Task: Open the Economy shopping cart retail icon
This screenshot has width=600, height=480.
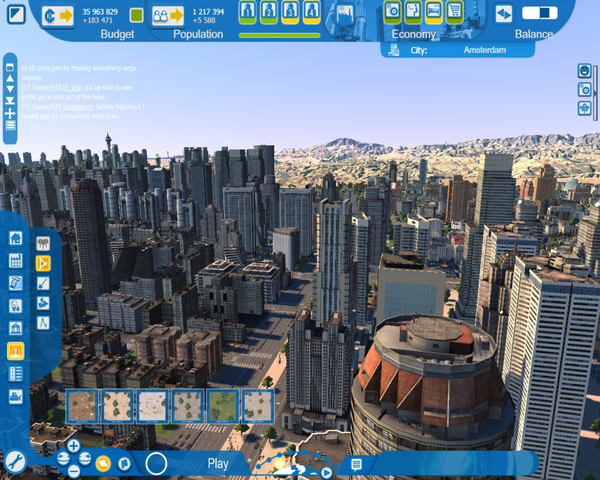Action: point(454,11)
